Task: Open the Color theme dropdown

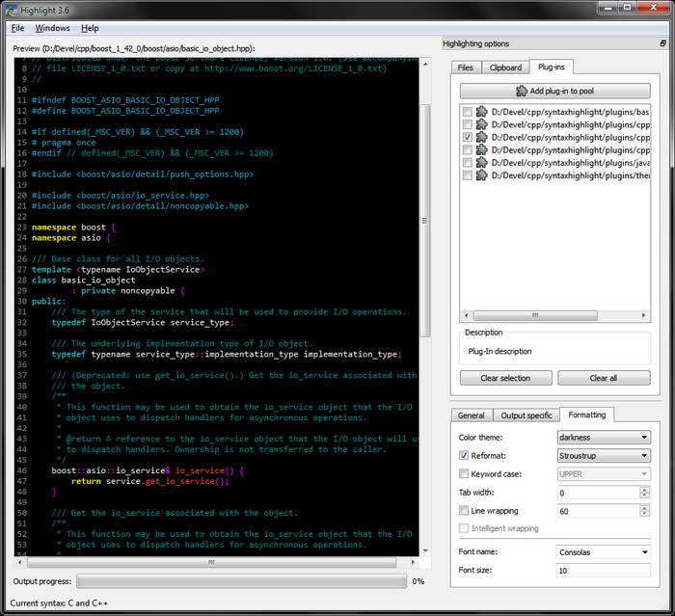Action: coord(604,437)
